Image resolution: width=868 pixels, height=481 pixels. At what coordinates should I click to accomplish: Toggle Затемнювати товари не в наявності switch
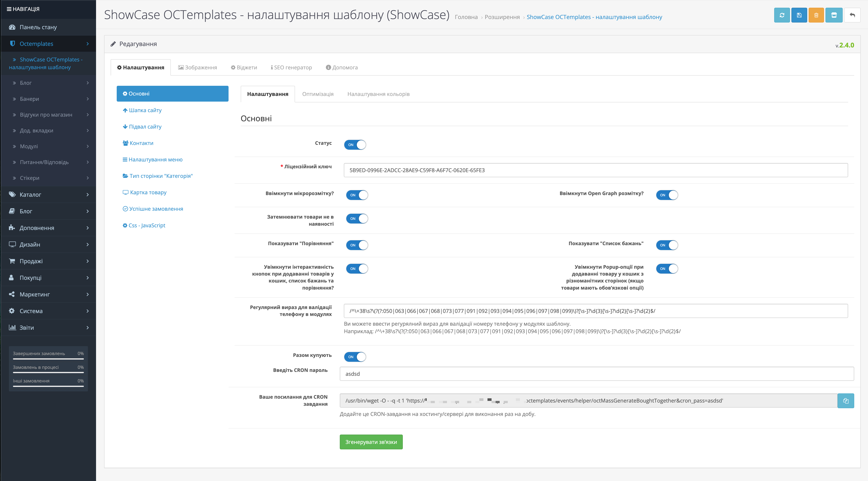click(357, 219)
